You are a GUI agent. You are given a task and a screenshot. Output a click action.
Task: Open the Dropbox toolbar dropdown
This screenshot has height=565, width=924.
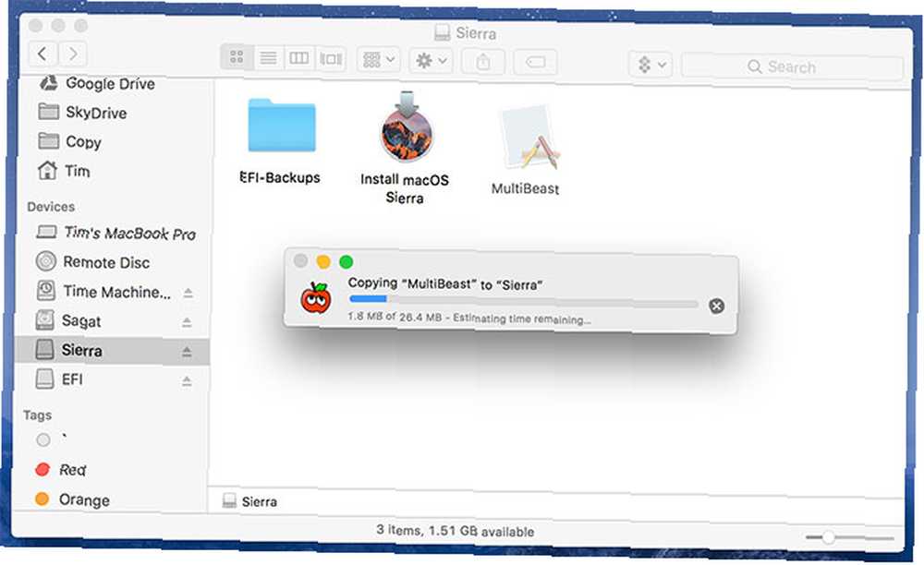click(x=651, y=64)
